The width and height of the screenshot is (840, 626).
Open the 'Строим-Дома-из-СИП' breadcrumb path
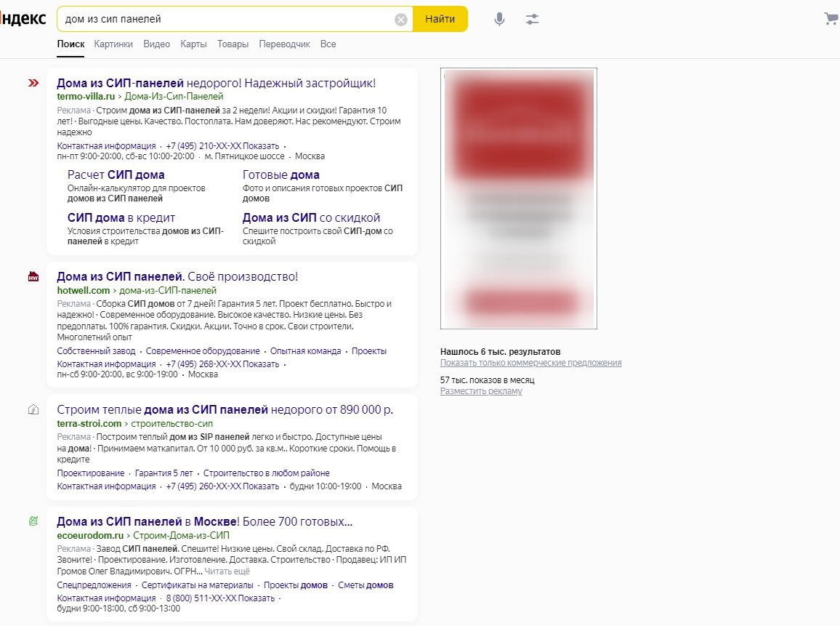click(181, 535)
